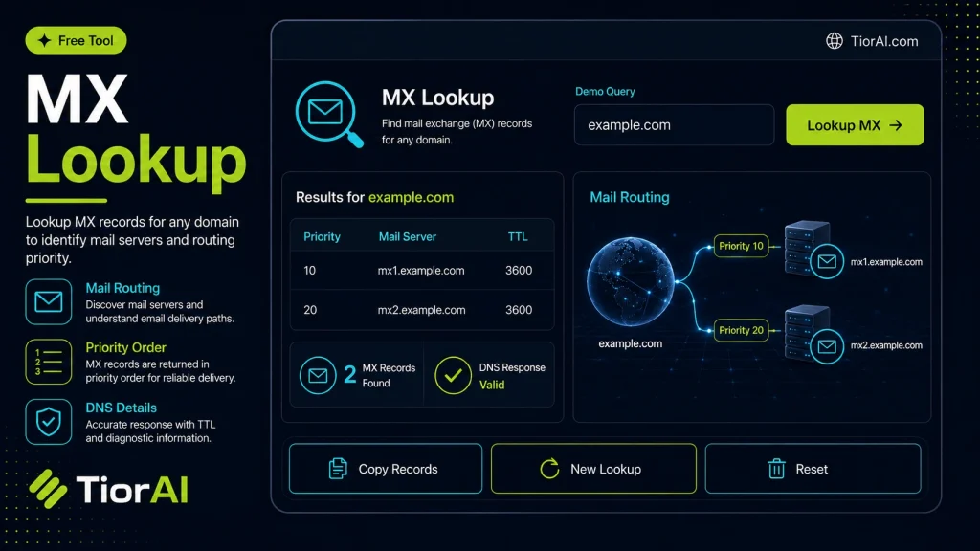Click the MX Records Found label
This screenshot has width=980, height=551.
click(389, 375)
